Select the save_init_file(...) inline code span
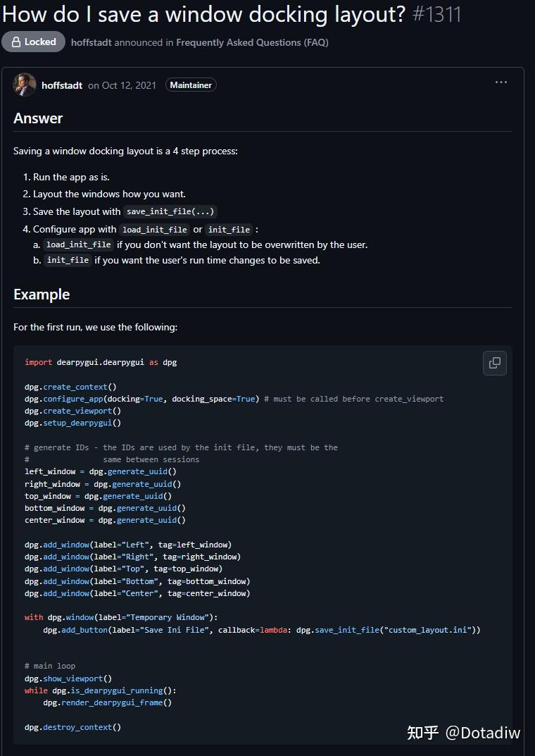 (170, 211)
